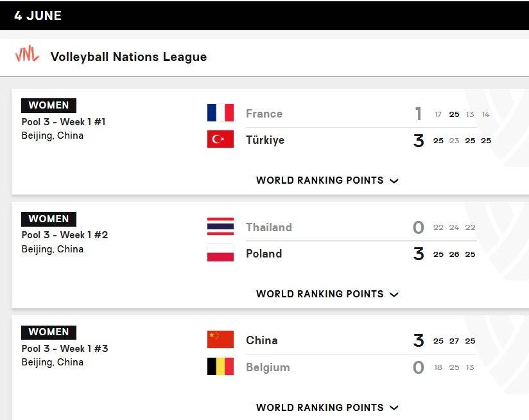Viewport: 529px width, 420px height.
Task: Click Türkiye's match score of 3
Action: tap(419, 141)
